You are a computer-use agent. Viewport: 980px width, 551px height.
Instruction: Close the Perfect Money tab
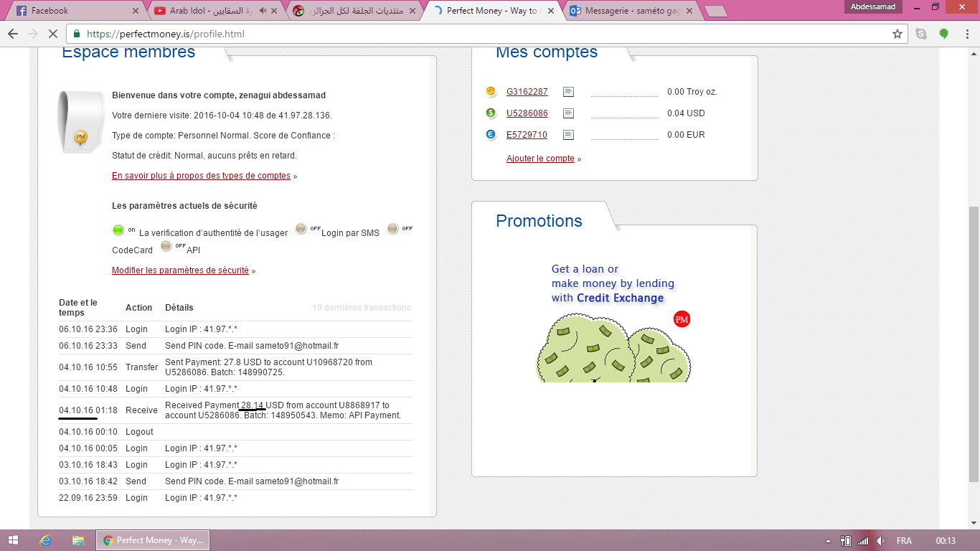[552, 11]
